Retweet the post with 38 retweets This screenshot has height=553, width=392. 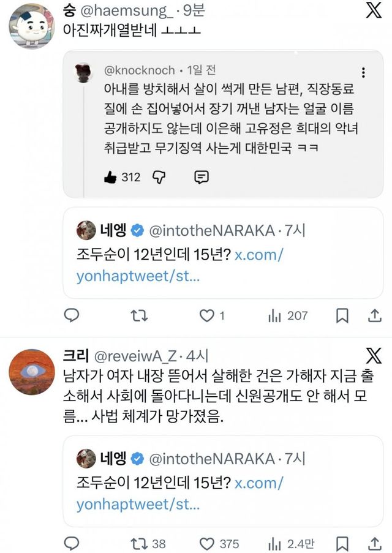coord(140,543)
